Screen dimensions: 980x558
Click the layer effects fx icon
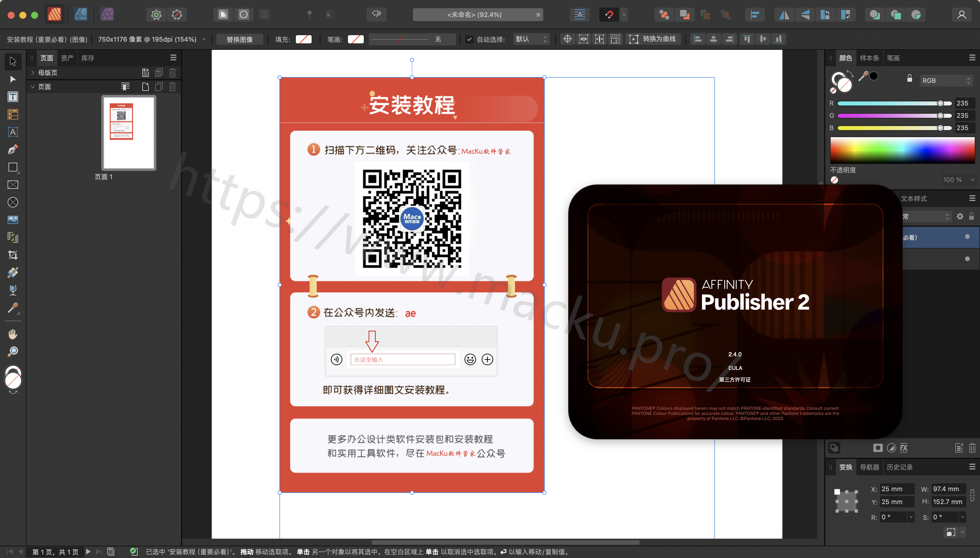point(904,448)
